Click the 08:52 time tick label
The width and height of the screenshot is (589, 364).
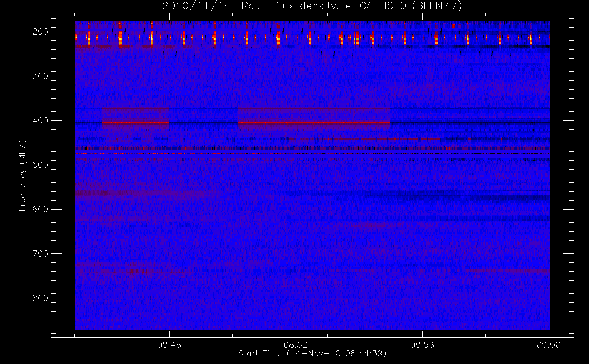pos(296,345)
